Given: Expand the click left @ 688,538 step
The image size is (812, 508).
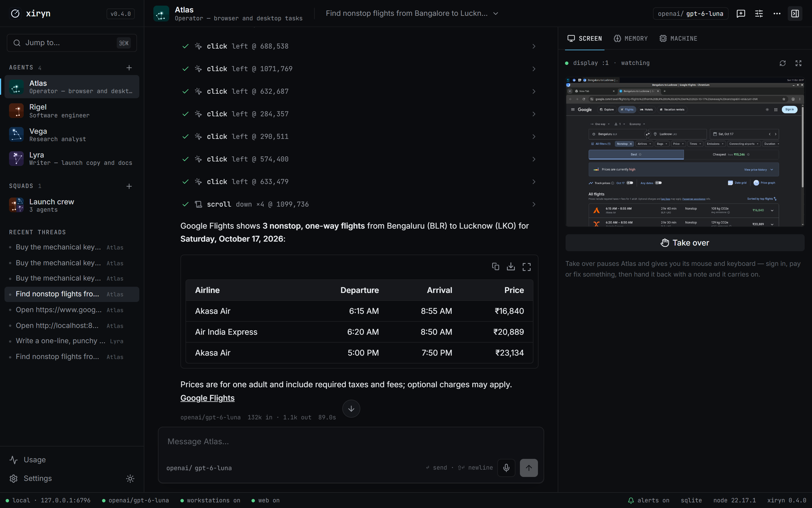Looking at the screenshot, I should click(359, 46).
